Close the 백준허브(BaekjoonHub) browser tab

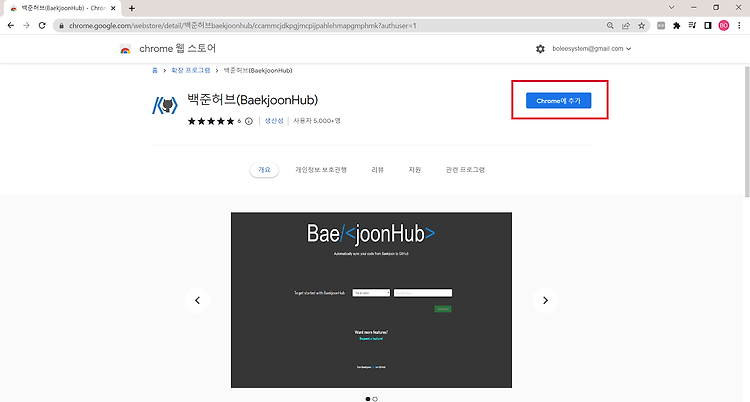click(113, 8)
